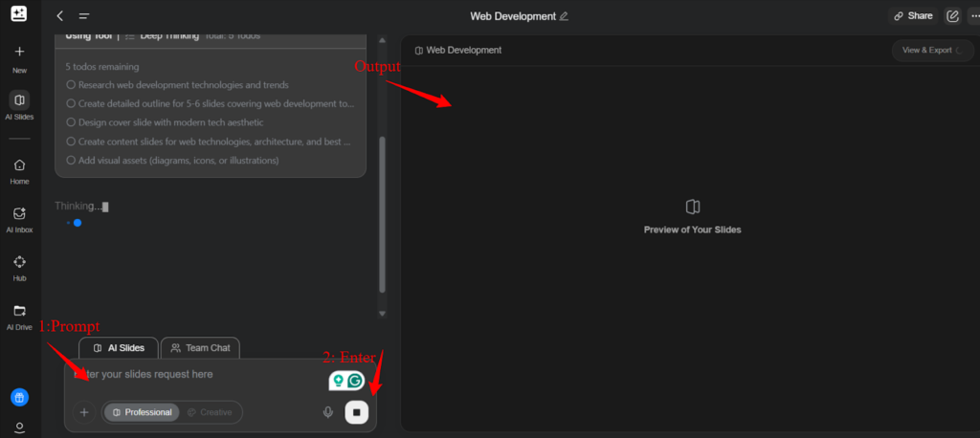Select Professional mode toggle
980x438 pixels.
coord(142,412)
